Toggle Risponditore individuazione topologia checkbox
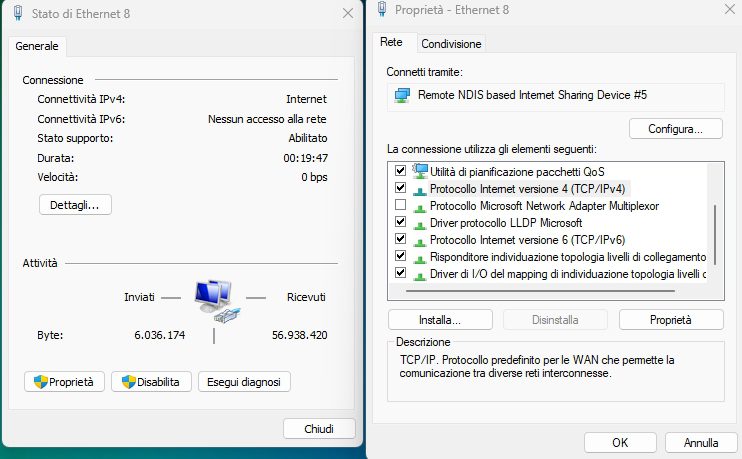 pyautogui.click(x=400, y=256)
